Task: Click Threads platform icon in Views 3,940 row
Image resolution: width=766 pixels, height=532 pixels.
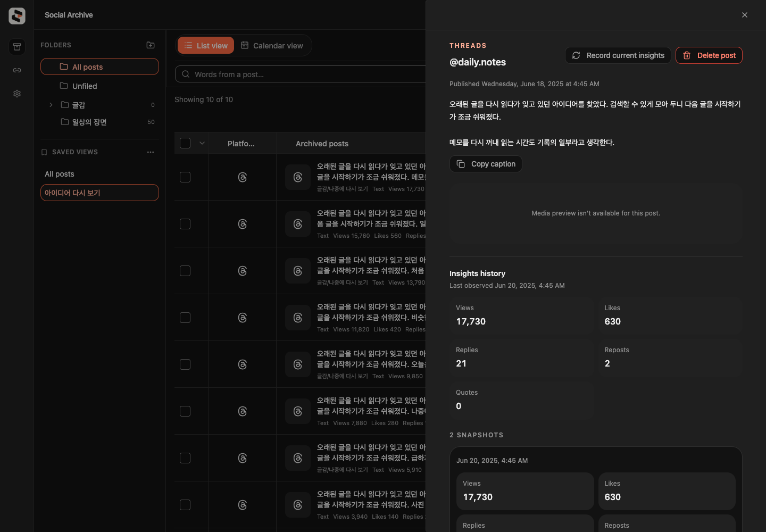Action: (x=243, y=505)
